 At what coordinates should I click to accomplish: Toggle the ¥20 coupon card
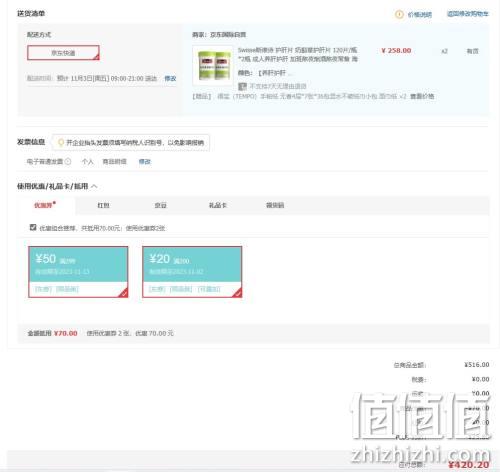[x=192, y=272]
